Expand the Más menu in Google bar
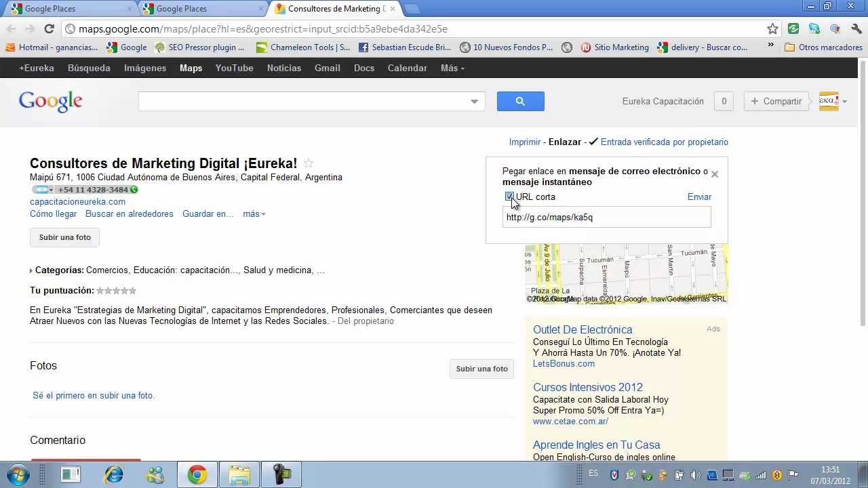Image resolution: width=868 pixels, height=488 pixels. click(x=452, y=68)
